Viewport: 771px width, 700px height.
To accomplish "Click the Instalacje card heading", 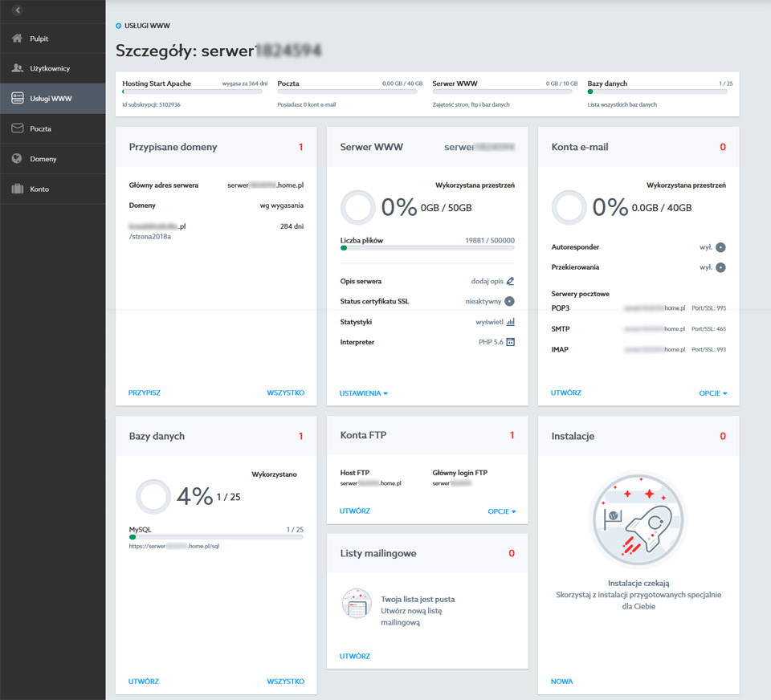I will (573, 436).
